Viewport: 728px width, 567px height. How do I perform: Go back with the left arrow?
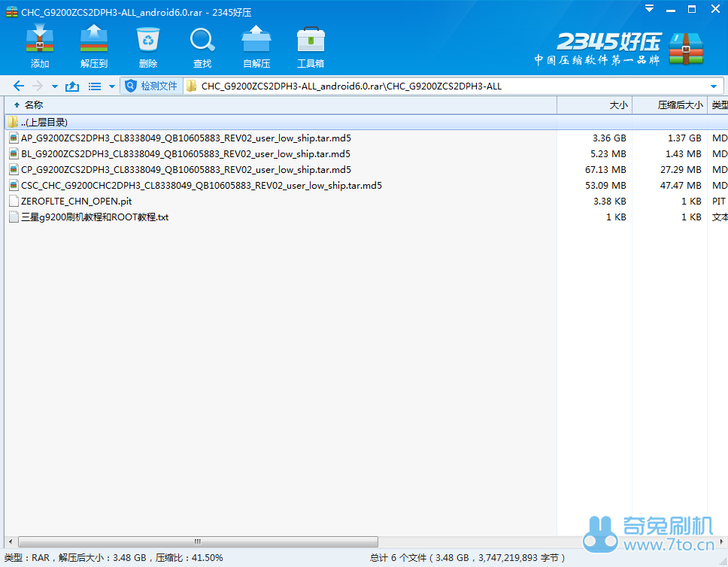click(x=19, y=86)
